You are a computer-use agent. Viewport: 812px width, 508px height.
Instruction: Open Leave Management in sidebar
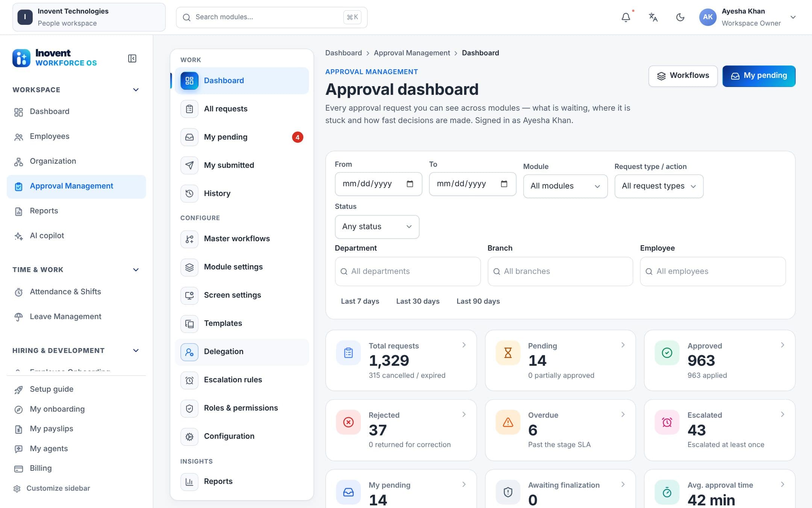76,316
